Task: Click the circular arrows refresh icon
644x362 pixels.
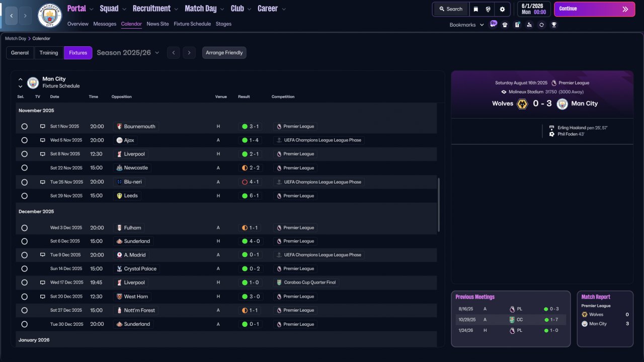Action: pos(541,25)
